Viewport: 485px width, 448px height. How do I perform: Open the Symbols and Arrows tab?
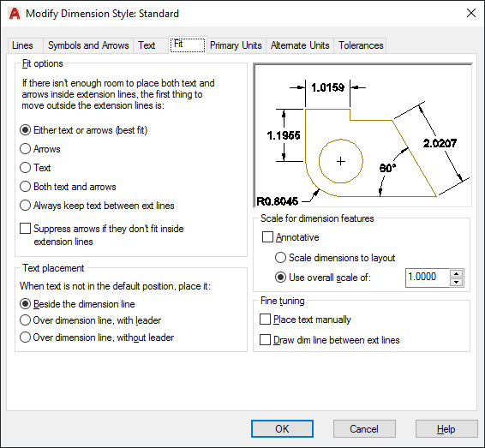click(x=88, y=45)
